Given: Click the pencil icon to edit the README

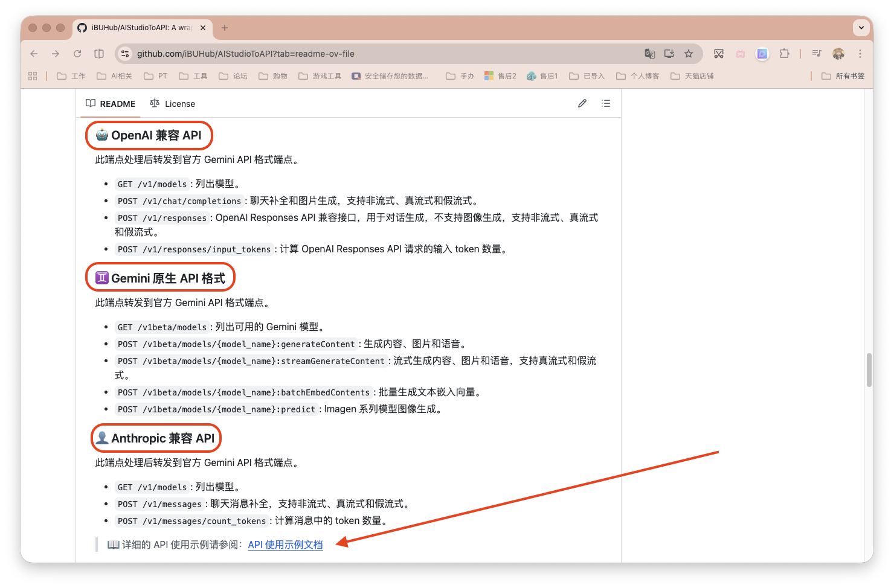Looking at the screenshot, I should coord(582,103).
